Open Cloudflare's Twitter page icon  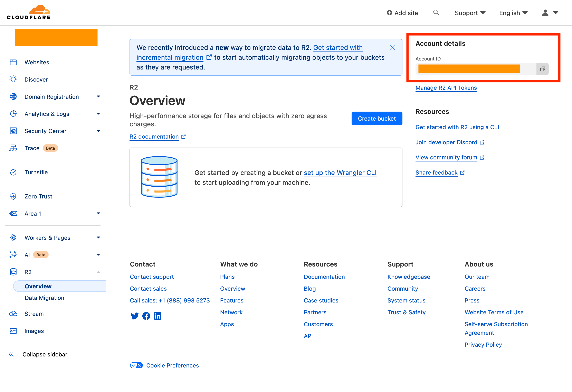click(134, 316)
